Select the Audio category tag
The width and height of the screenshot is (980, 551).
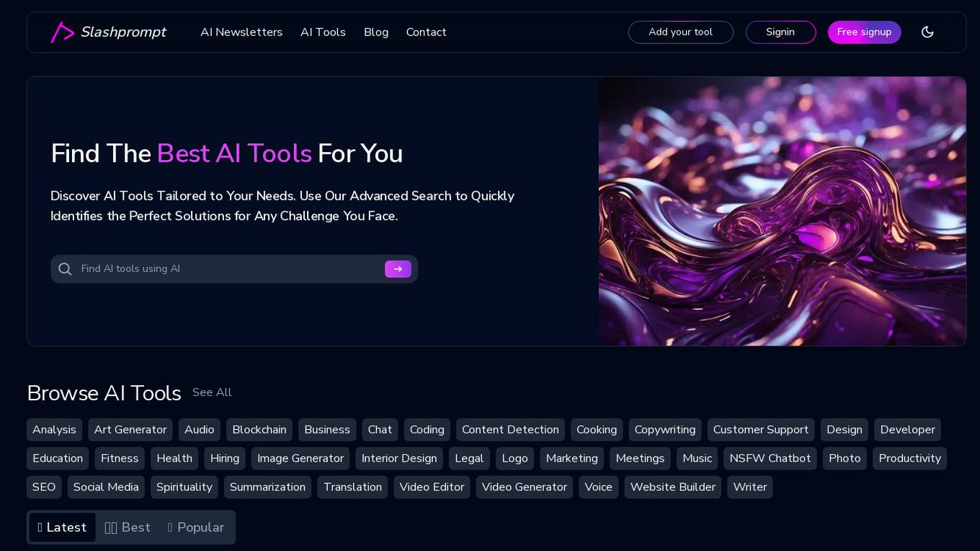tap(200, 430)
